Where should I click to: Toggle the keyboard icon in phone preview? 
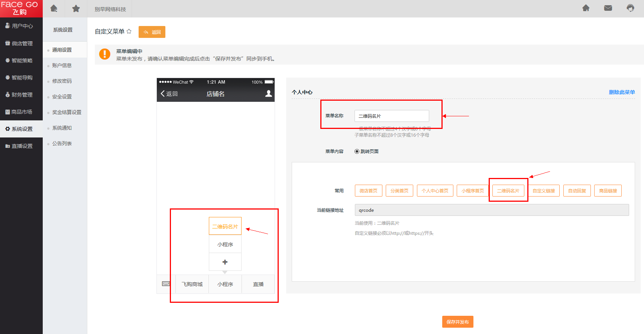(166, 284)
